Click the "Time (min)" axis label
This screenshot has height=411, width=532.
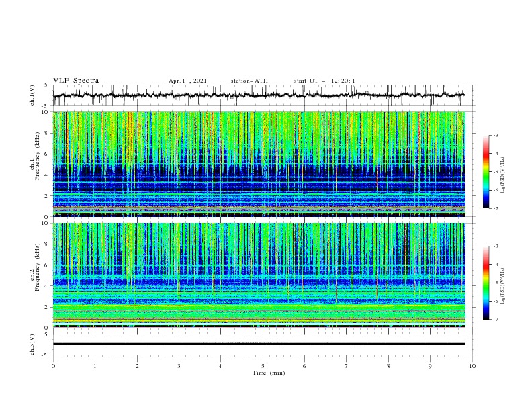click(x=269, y=373)
